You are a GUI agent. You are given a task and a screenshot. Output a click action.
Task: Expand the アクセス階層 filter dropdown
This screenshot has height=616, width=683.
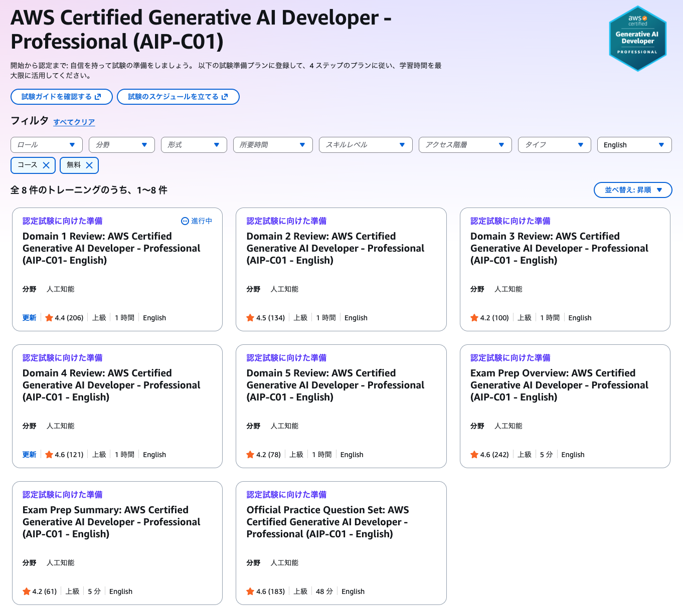pyautogui.click(x=465, y=145)
